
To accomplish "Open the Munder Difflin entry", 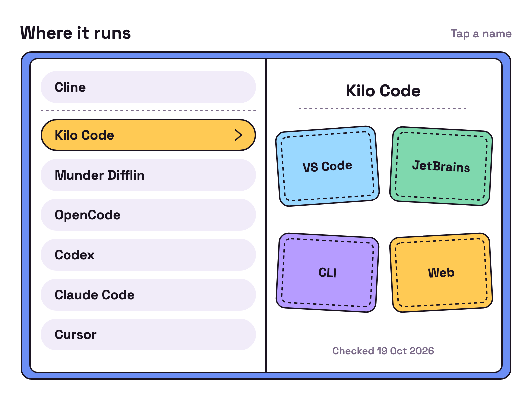I will (x=148, y=175).
